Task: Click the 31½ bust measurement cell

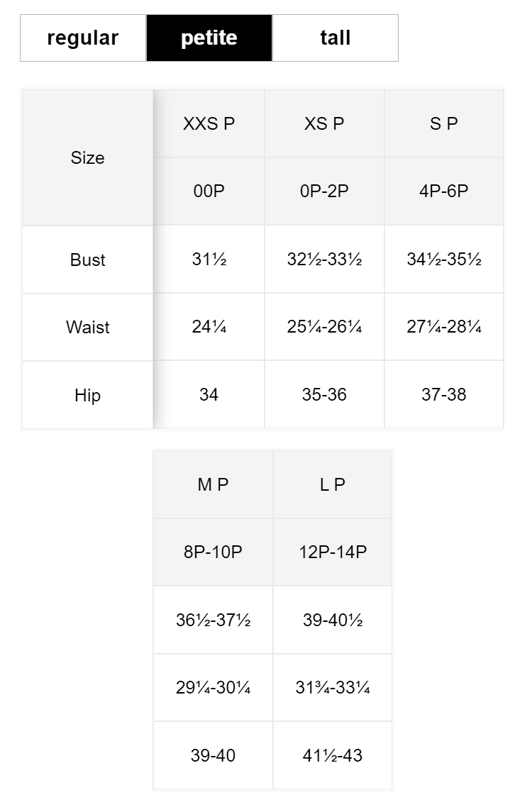Action: click(209, 260)
